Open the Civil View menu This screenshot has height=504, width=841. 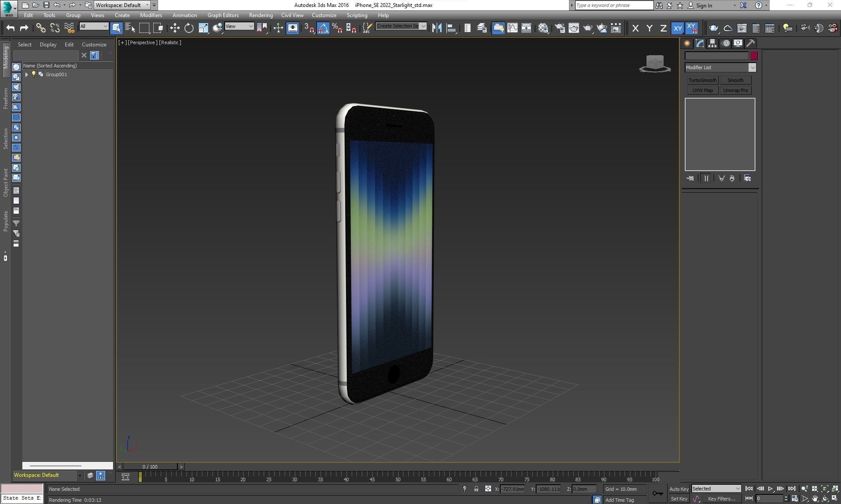click(x=292, y=15)
